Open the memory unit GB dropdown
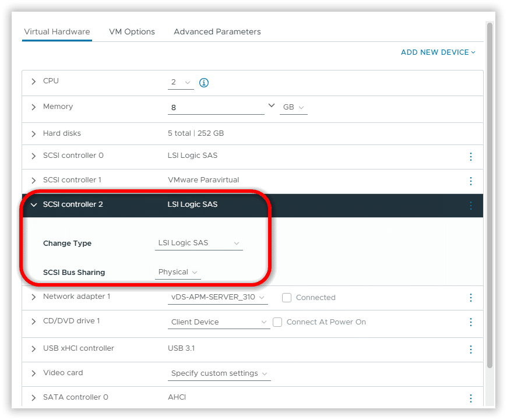This screenshot has height=420, width=507. 293,108
